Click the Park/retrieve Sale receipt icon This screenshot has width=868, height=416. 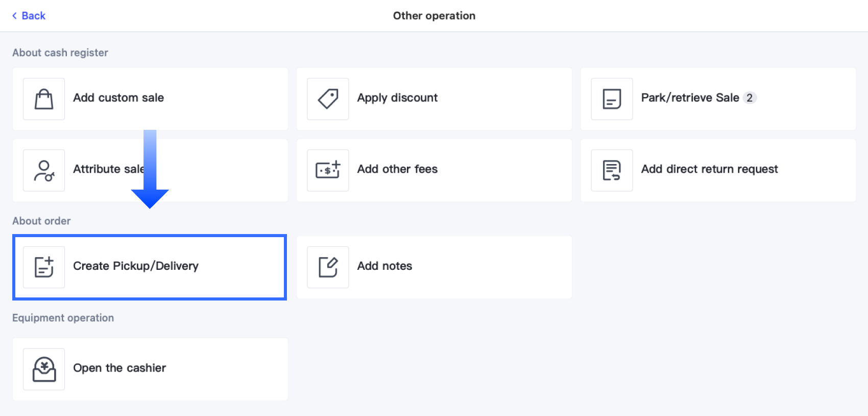pos(612,99)
